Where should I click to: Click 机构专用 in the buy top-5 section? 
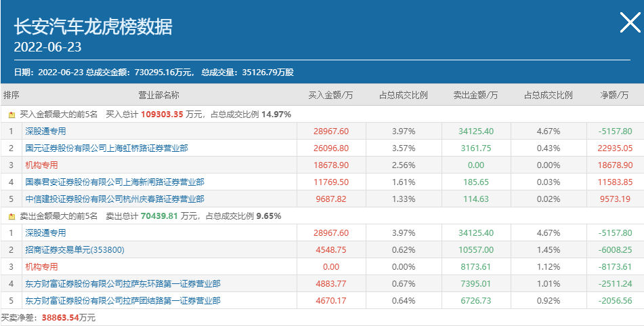(x=41, y=165)
